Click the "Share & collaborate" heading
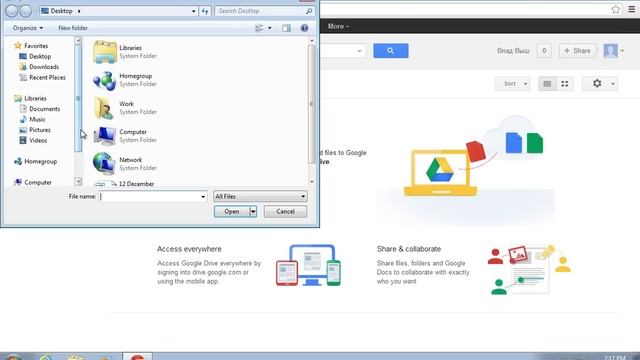 pos(409,249)
